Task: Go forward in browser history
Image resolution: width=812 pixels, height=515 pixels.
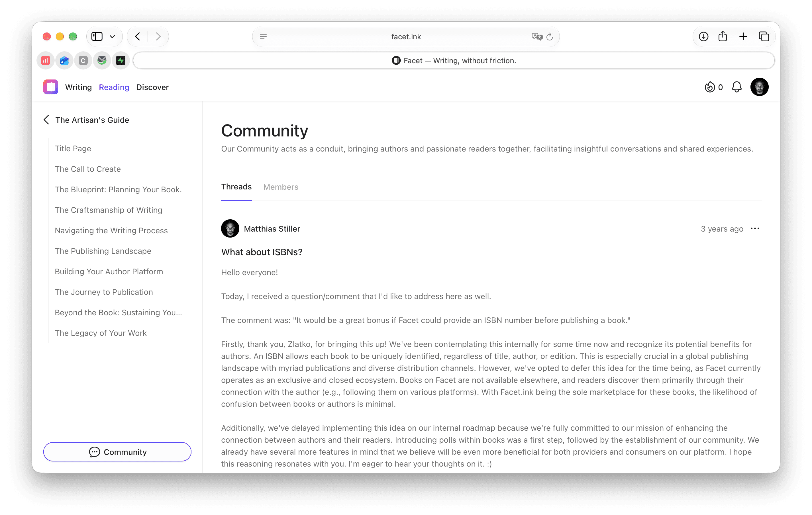Action: coord(158,36)
